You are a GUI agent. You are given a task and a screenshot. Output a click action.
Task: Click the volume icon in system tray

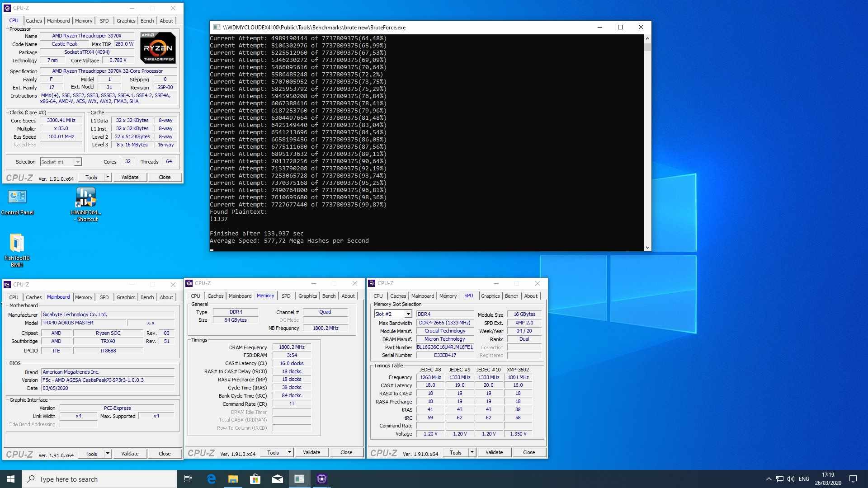[x=791, y=479]
